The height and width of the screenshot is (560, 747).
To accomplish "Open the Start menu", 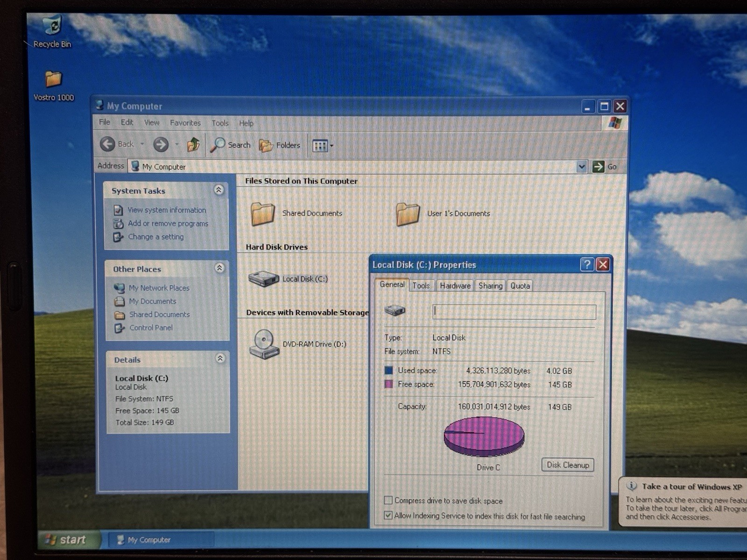I will (x=69, y=539).
